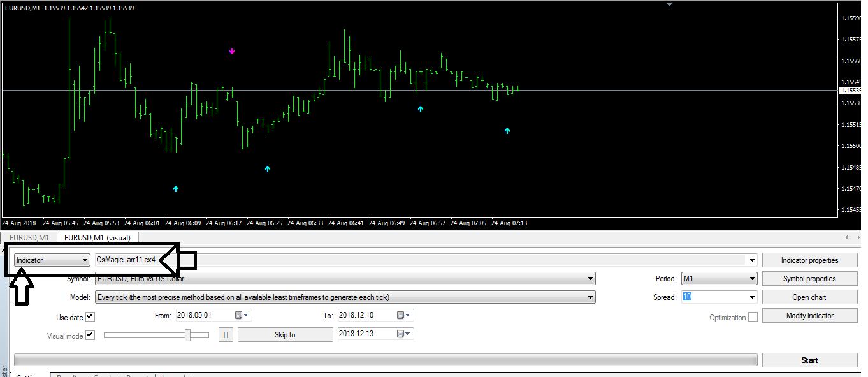Select the EURUSD,M1 (visual) tab
Image resolution: width=868 pixels, height=377 pixels.
(97, 238)
